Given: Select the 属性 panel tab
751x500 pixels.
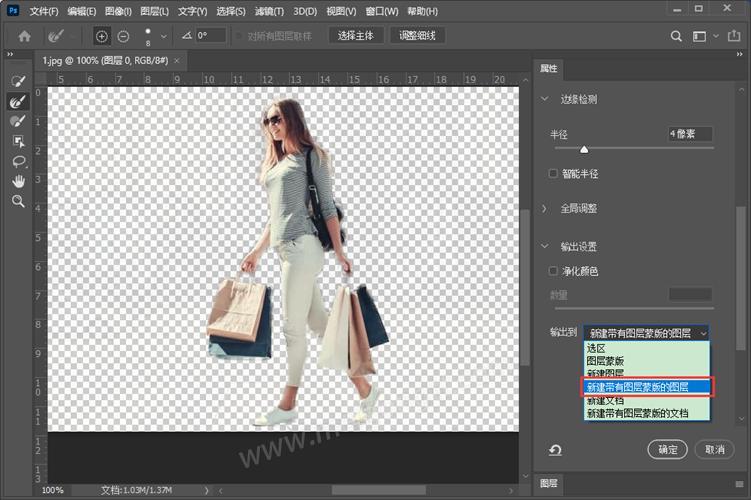Looking at the screenshot, I should (548, 68).
